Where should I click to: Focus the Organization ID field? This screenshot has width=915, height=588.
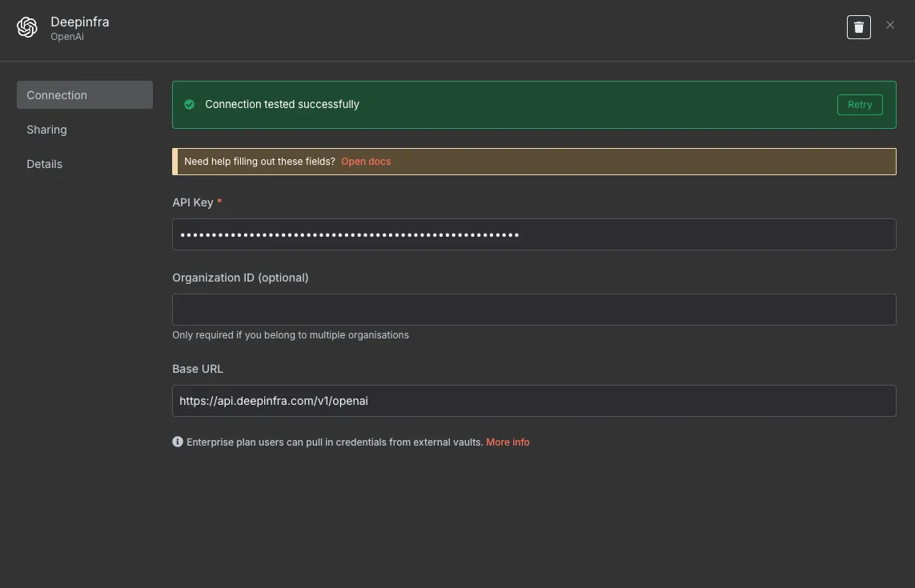tap(534, 310)
